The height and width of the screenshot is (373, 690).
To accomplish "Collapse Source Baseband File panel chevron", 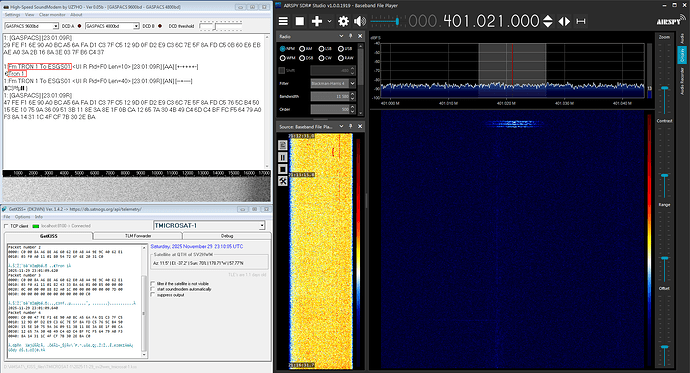I will 341,126.
